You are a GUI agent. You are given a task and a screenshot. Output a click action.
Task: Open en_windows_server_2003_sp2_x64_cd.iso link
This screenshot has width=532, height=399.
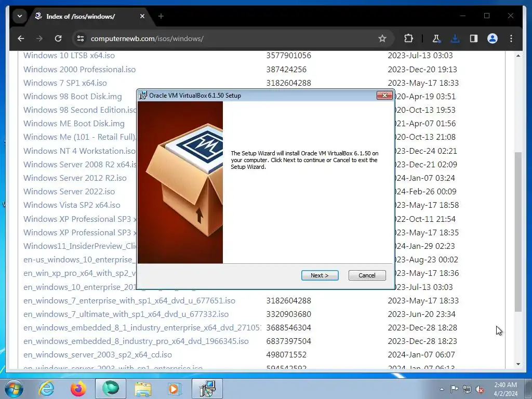97,355
